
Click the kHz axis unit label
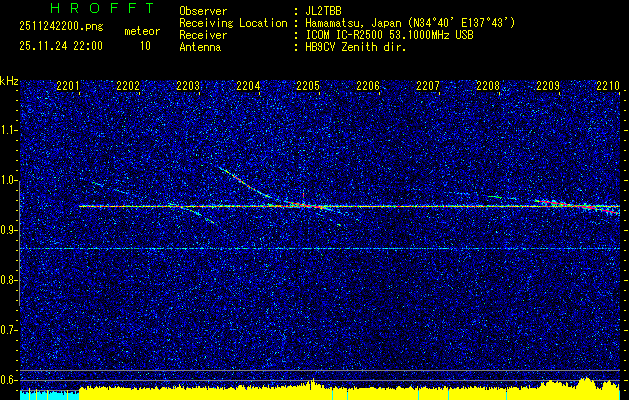click(9, 81)
